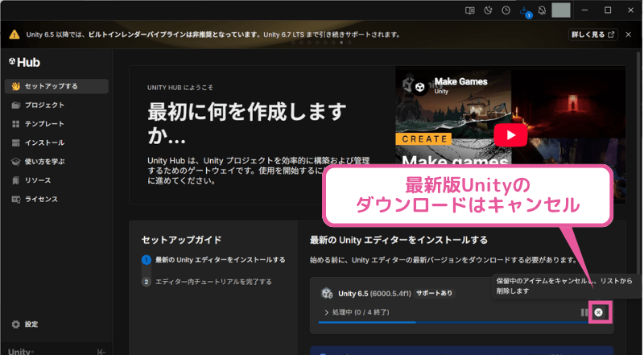Open テンプレート in the sidebar
Viewport: 644px width, 355px height.
(x=56, y=124)
